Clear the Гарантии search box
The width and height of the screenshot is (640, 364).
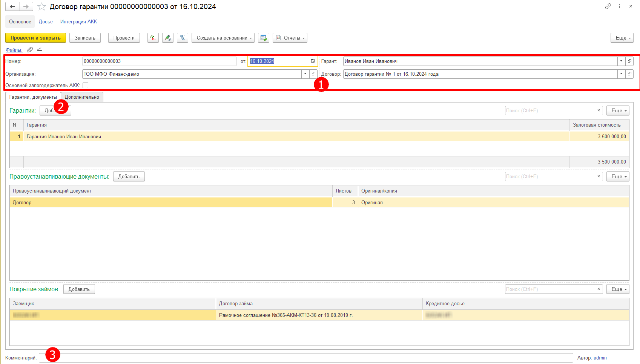(x=599, y=110)
